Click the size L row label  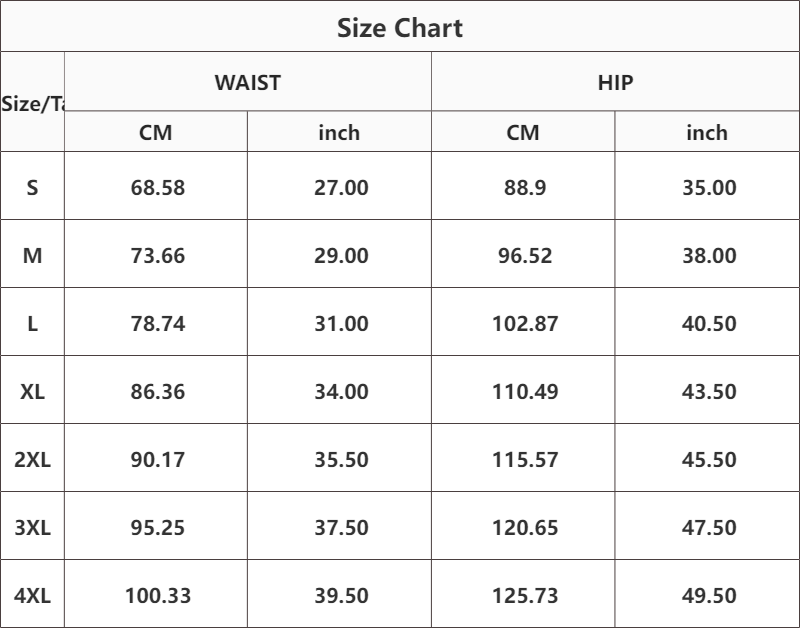(32, 323)
